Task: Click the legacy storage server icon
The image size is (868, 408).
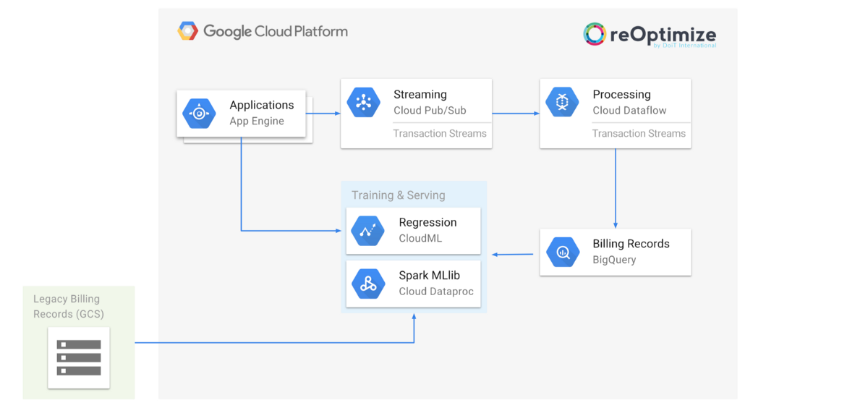Action: [x=79, y=357]
